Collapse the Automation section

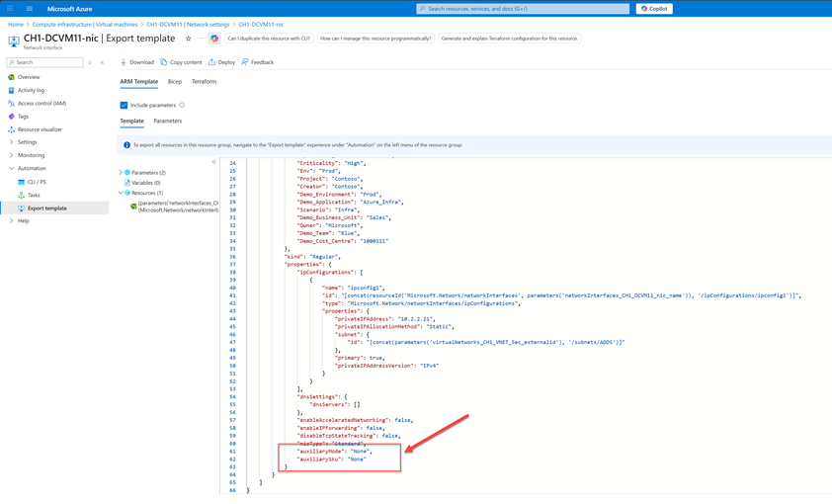(32, 168)
